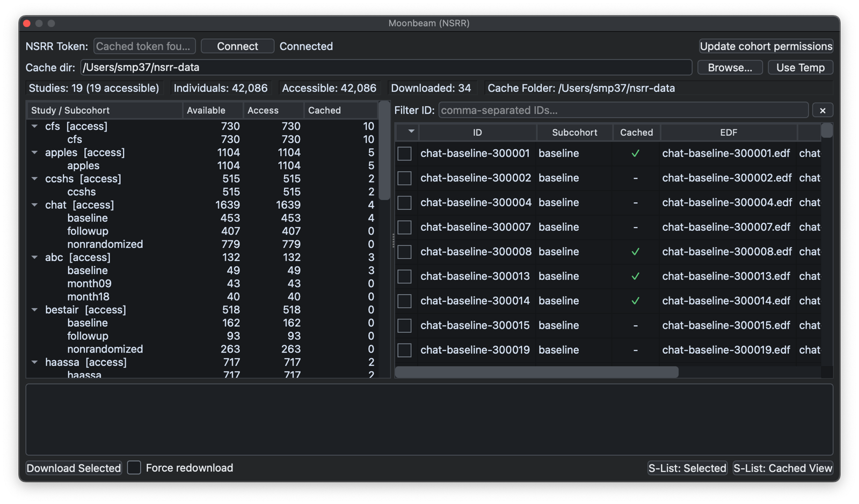This screenshot has height=504, width=859.
Task: Sort the individuals table by EDF header
Action: coord(729,132)
